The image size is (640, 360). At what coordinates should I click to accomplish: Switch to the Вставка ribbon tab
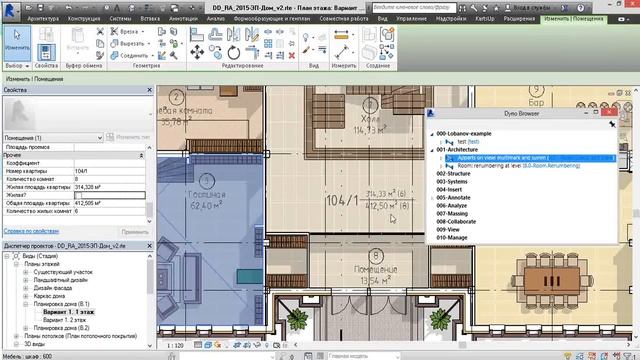(x=150, y=19)
